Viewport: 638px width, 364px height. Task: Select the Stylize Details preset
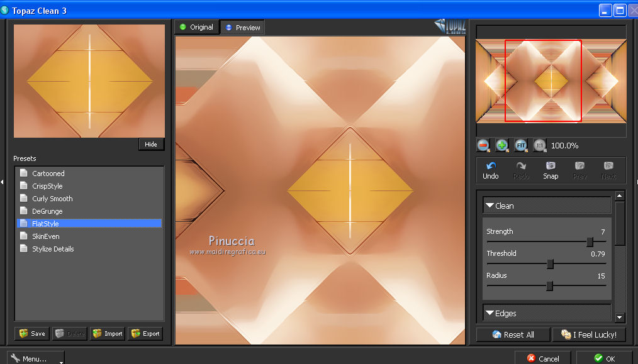[89, 249]
